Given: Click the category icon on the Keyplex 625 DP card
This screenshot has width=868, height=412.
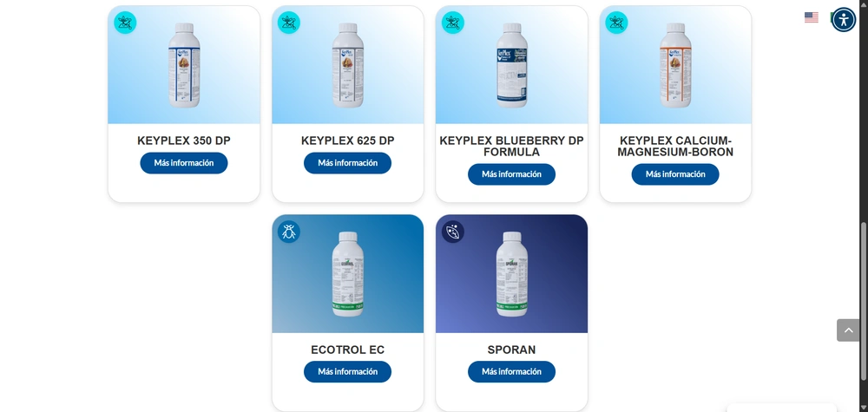Looking at the screenshot, I should 289,23.
